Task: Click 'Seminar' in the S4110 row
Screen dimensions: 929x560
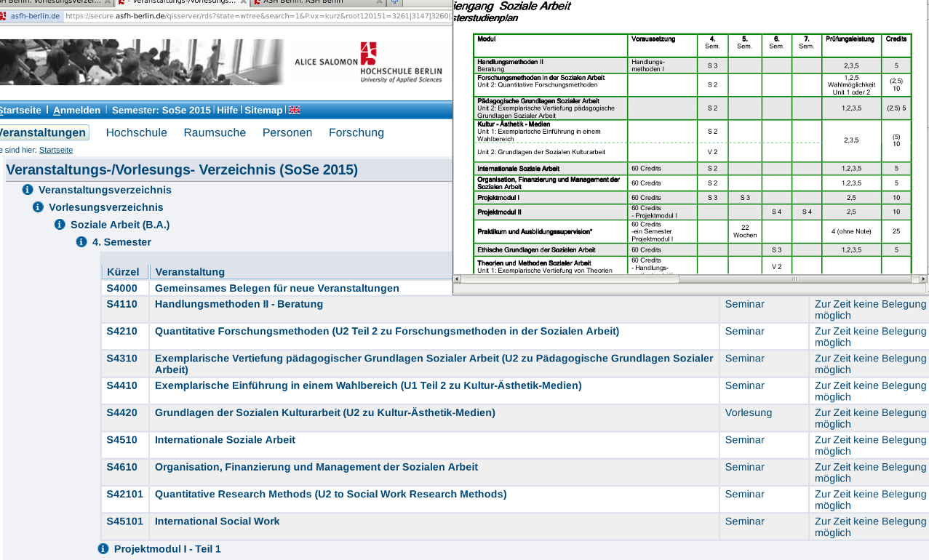Action: coord(745,304)
